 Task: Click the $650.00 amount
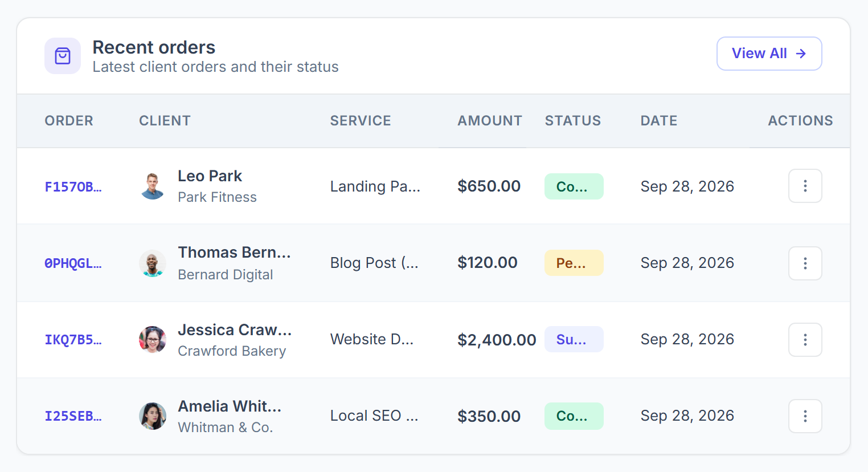coord(489,186)
